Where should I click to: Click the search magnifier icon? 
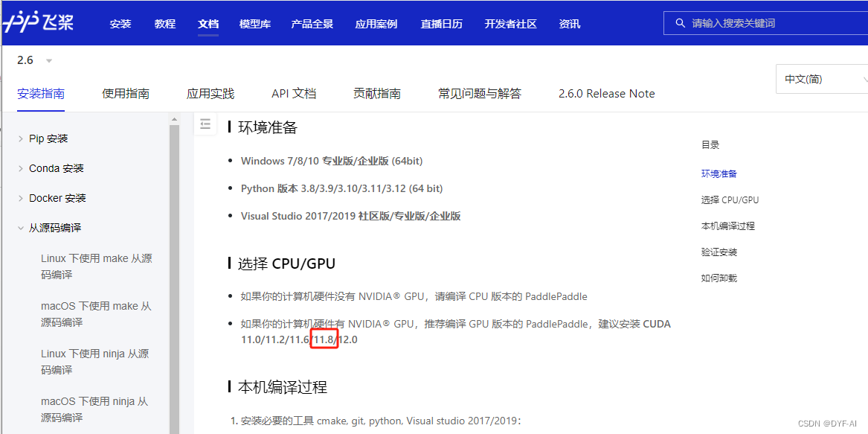[681, 23]
